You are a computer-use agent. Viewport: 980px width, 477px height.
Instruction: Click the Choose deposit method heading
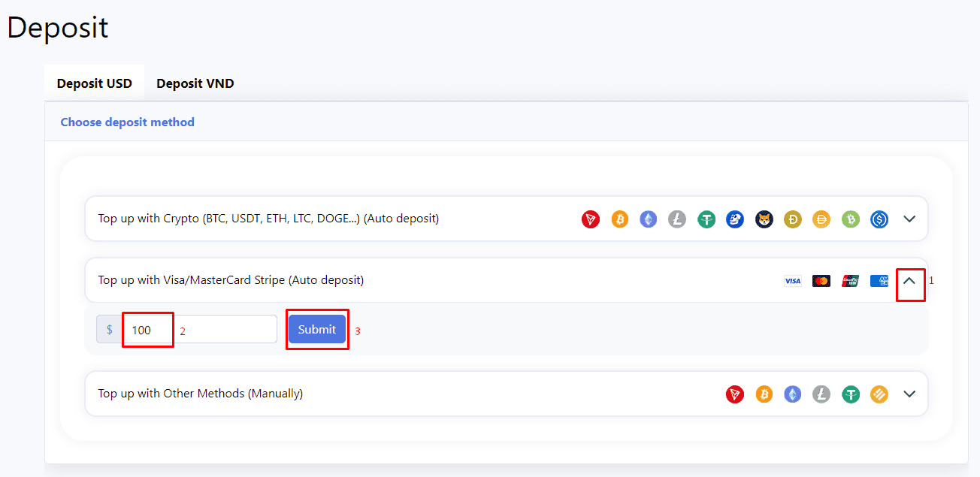coord(128,122)
